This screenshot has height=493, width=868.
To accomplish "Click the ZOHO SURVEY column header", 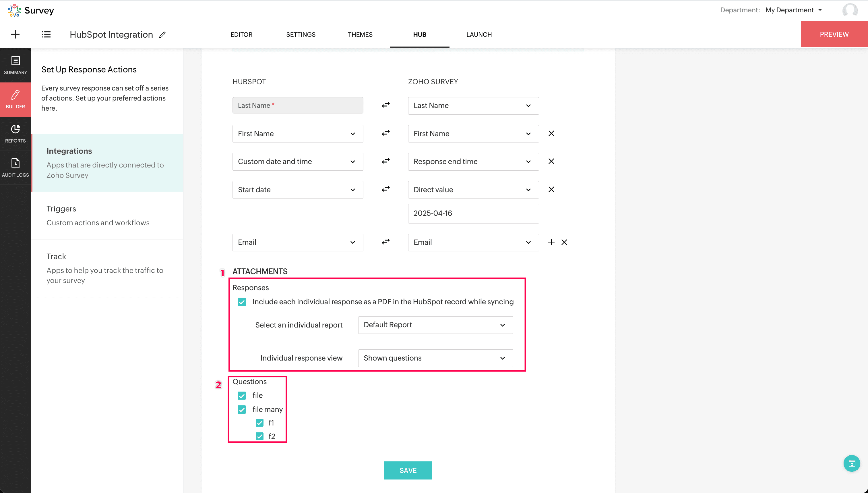I will pos(433,82).
